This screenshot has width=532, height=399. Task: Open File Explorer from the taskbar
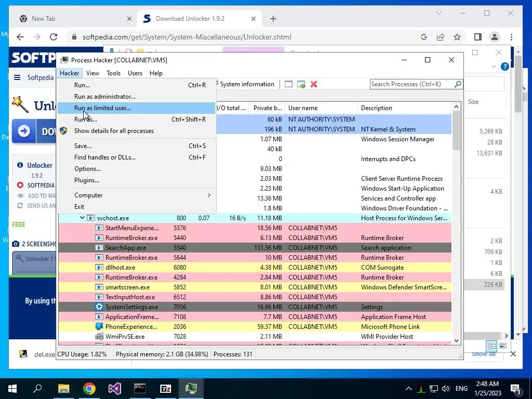63,388
